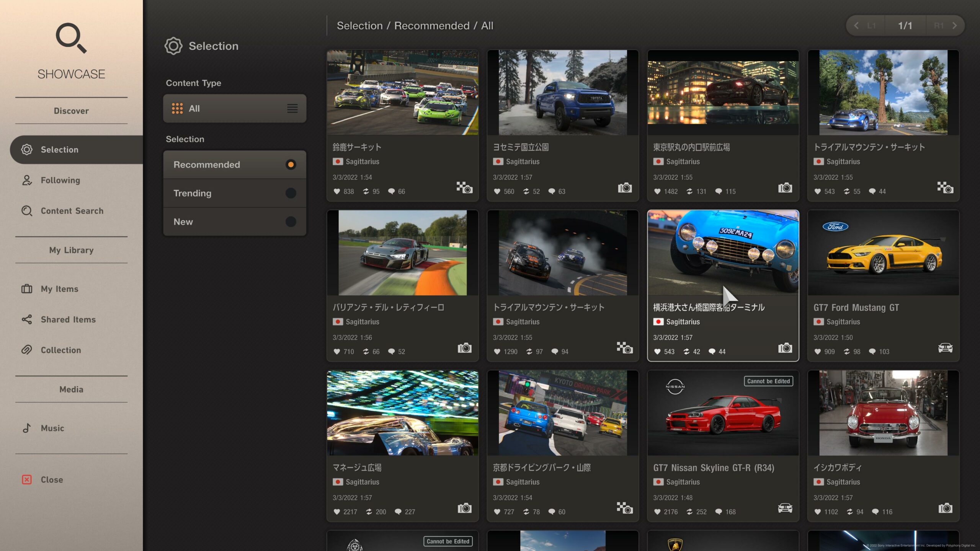
Task: Open the 鈴鹿サーキット race thumbnail
Action: click(x=403, y=92)
